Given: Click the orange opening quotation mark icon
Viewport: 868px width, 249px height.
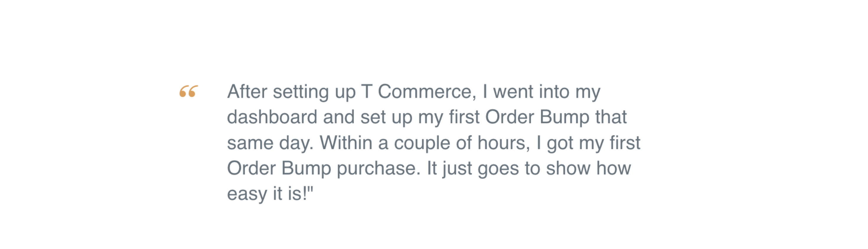Looking at the screenshot, I should point(189,91).
